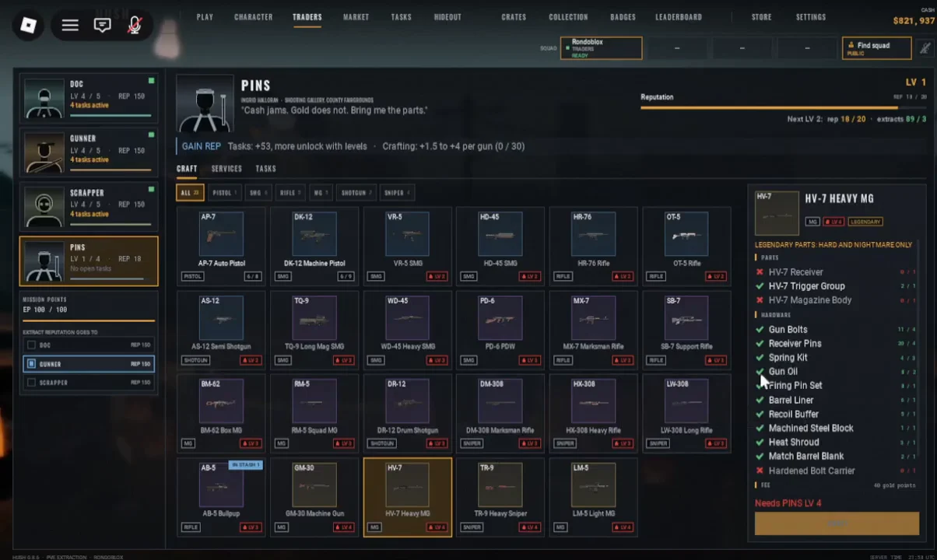Click the Find squad button

(x=876, y=48)
